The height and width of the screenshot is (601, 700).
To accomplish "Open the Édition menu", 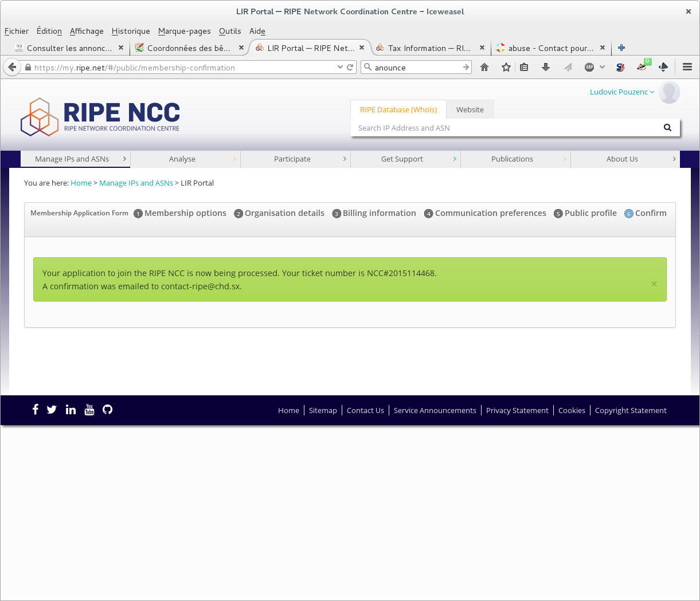I will coord(49,31).
